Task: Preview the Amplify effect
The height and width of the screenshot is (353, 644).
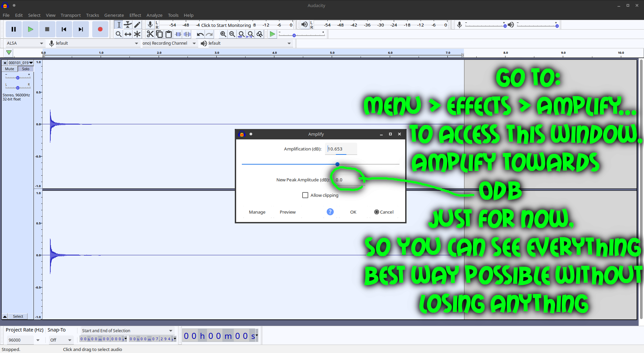Action: click(x=287, y=212)
